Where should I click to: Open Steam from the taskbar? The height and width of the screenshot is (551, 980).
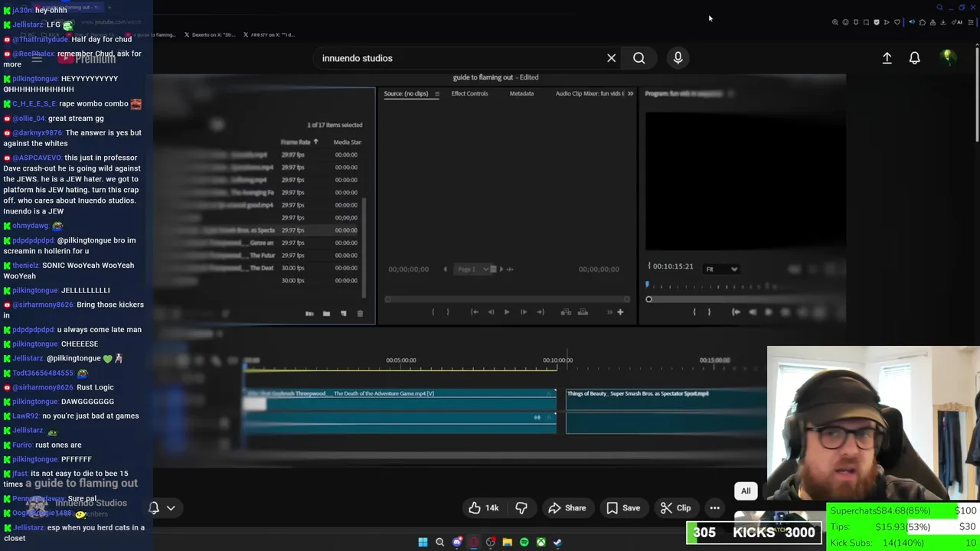point(557,542)
